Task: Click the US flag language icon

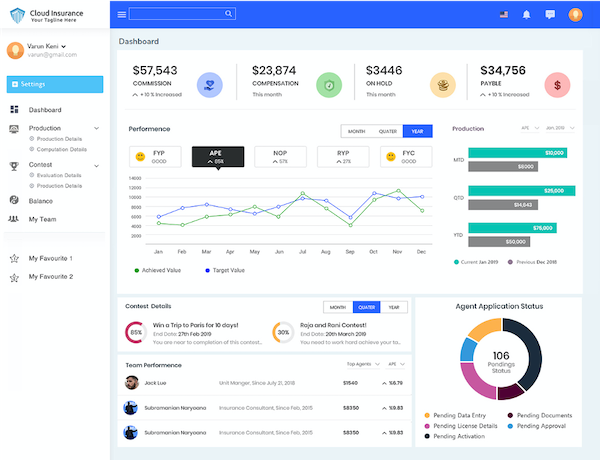Action: 502,14
